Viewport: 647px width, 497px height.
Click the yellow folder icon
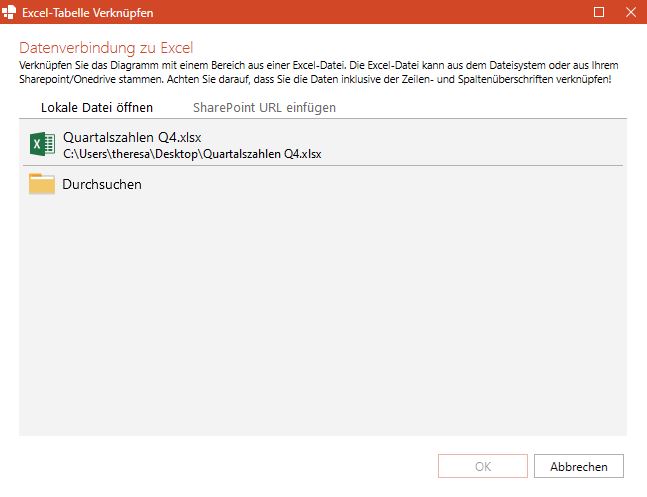(42, 184)
